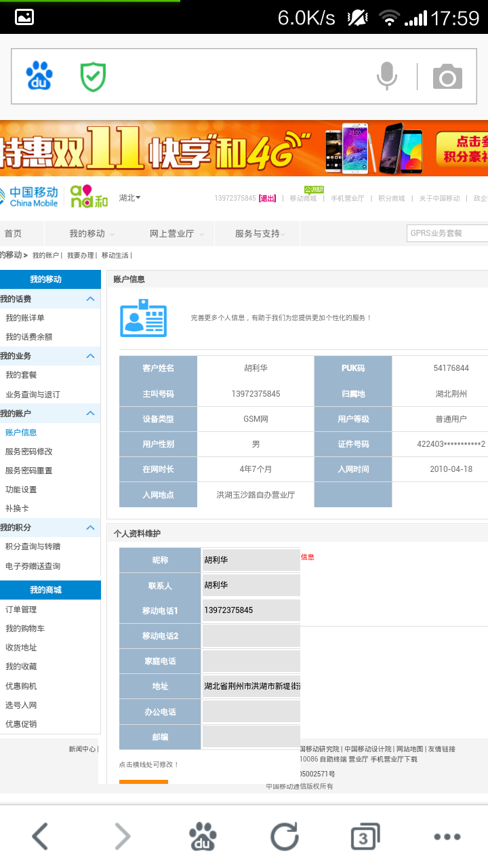Collapse the 我的积分 sidebar section
The image size is (488, 868).
point(90,528)
